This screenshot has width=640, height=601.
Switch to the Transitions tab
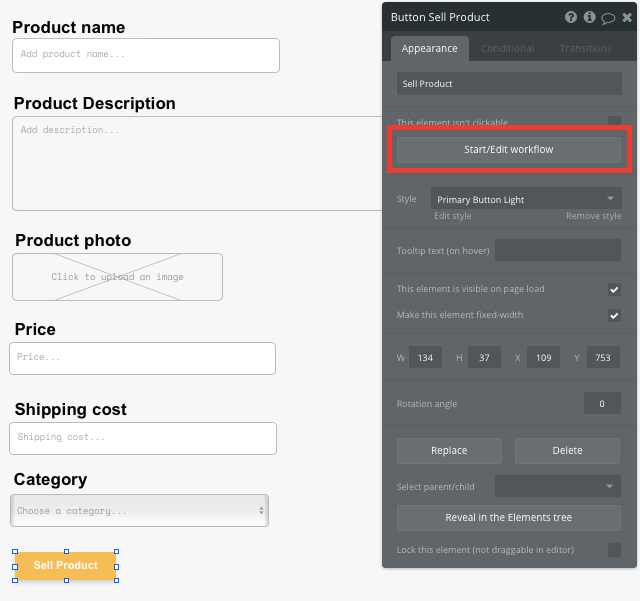pyautogui.click(x=585, y=48)
